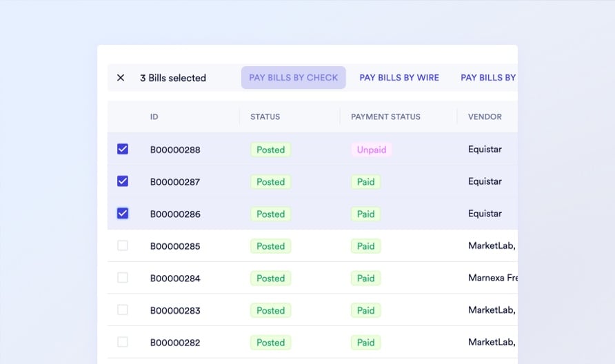
Task: Check the checkbox for bill B00000284
Action: [123, 278]
